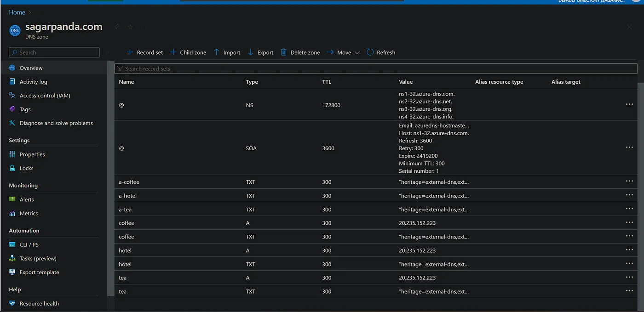The width and height of the screenshot is (644, 312).
Task: Open the ellipsis menu for the a-hotel record
Action: [629, 195]
